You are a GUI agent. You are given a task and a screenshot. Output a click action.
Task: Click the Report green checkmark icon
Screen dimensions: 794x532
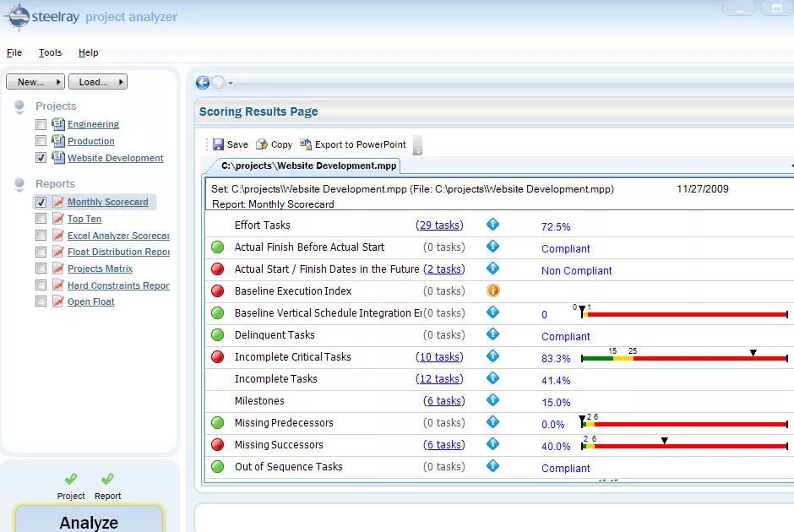107,479
